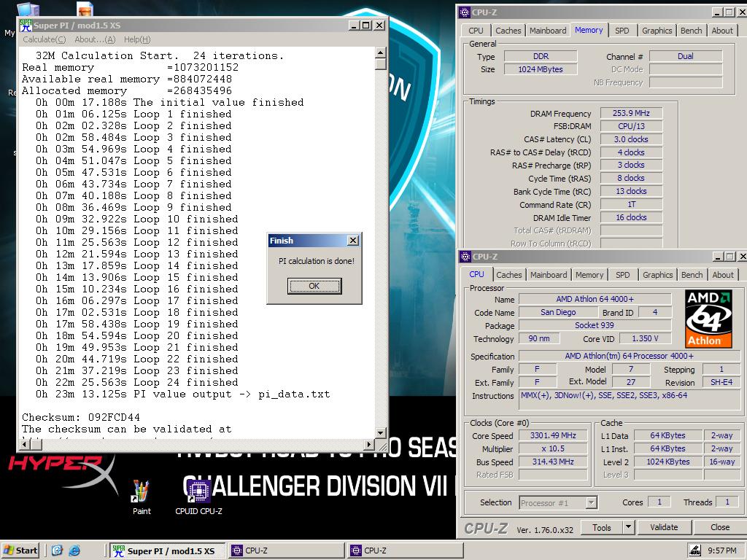Select SPD tab in lower CPU-Z
Viewport: 747px width, 560px height.
click(622, 275)
